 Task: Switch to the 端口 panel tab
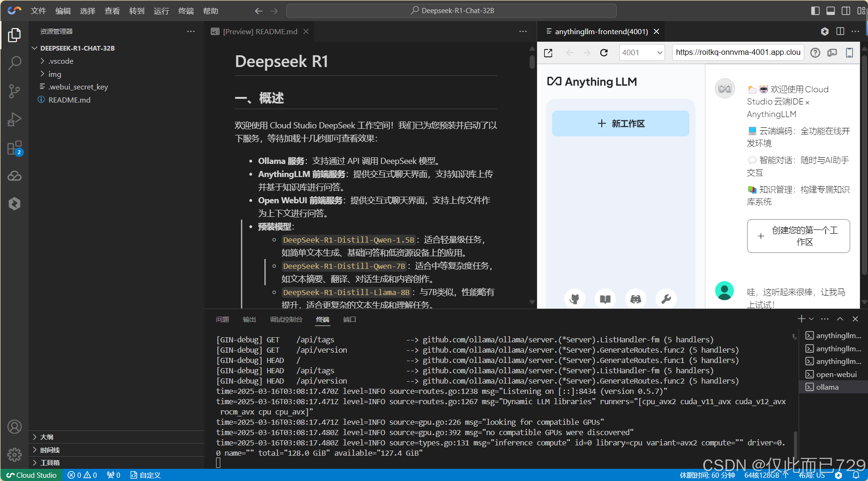pyautogui.click(x=350, y=319)
